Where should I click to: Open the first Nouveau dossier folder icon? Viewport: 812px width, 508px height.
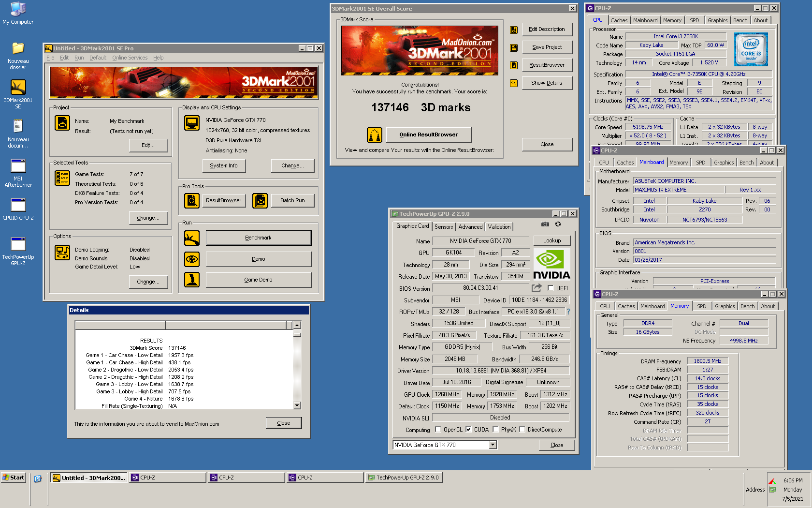18,56
